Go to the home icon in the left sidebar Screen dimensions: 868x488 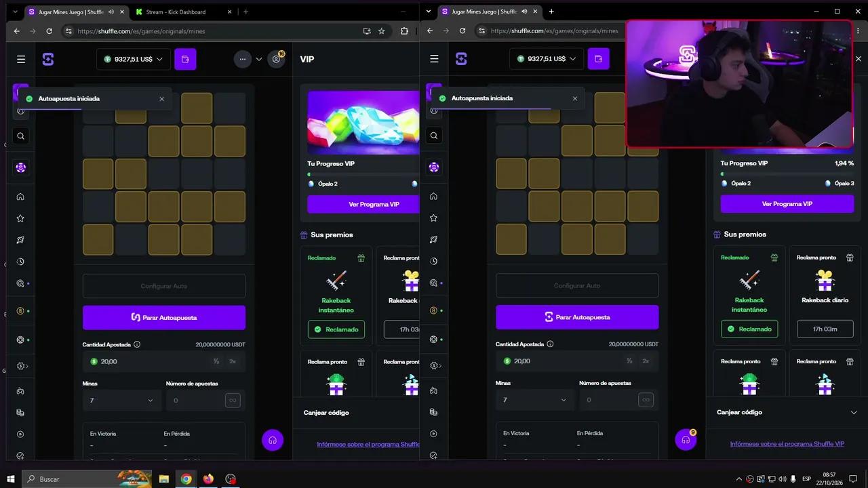pyautogui.click(x=20, y=197)
